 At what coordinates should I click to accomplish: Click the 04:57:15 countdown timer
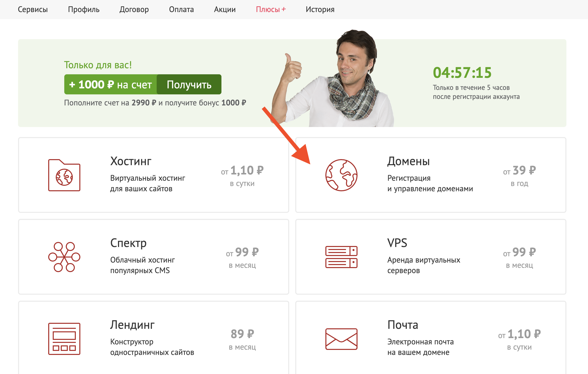pos(462,73)
